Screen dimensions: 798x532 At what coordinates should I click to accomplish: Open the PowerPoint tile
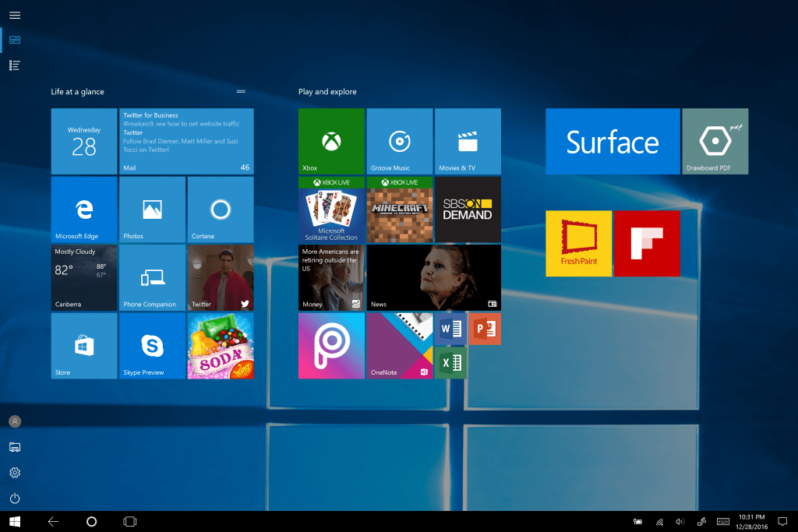pos(485,329)
